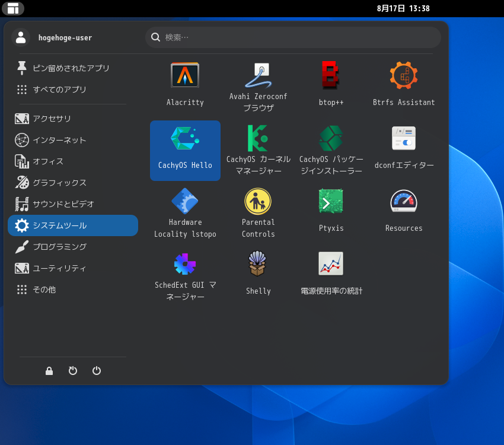The width and height of the screenshot is (504, 445).
Task: Open オフィス category
Action: 73,161
